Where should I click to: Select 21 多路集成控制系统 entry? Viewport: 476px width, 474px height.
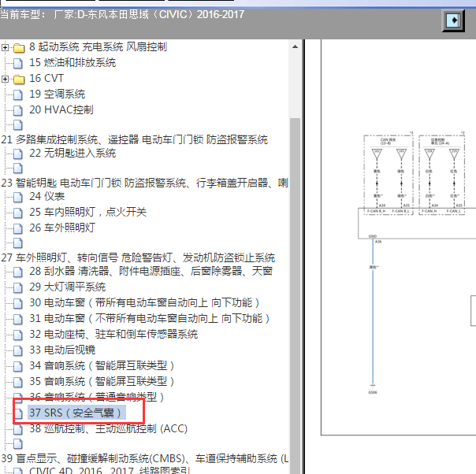(x=134, y=140)
